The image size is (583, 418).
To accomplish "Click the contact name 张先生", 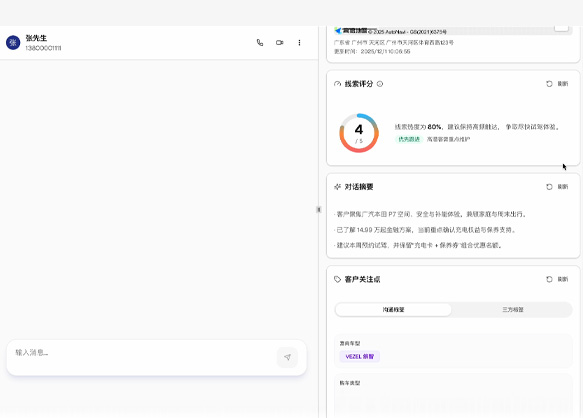I will 36,38.
